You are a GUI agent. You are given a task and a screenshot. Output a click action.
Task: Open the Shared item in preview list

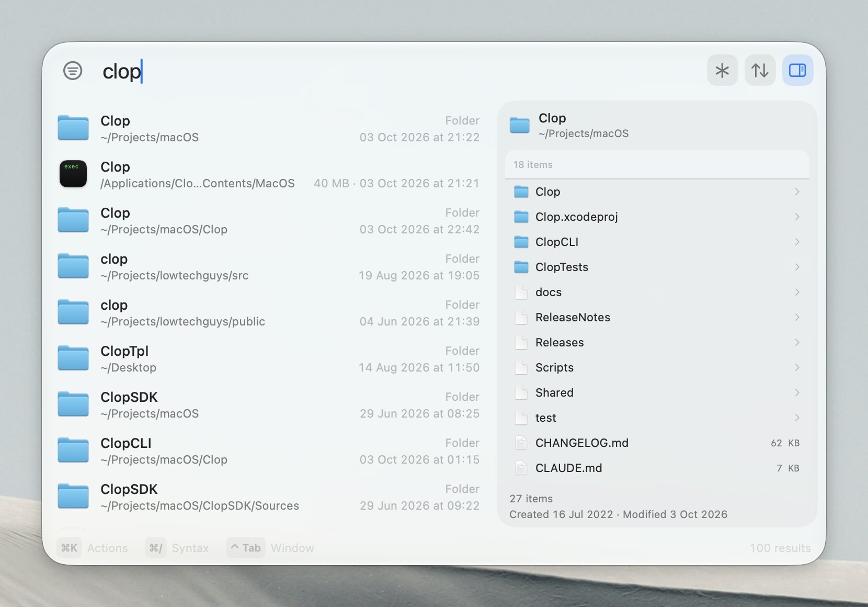pos(657,392)
